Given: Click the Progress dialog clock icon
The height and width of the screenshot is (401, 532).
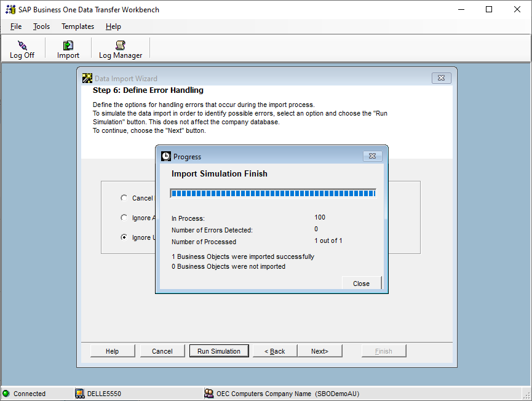Looking at the screenshot, I should pyautogui.click(x=166, y=156).
